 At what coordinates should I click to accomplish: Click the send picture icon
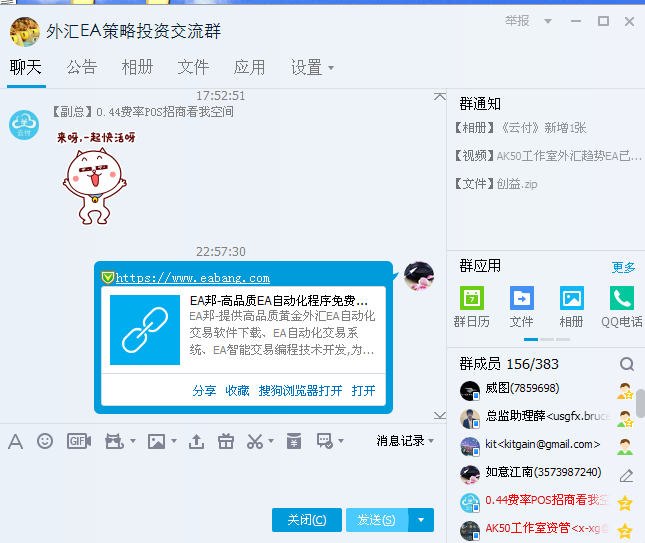point(156,441)
